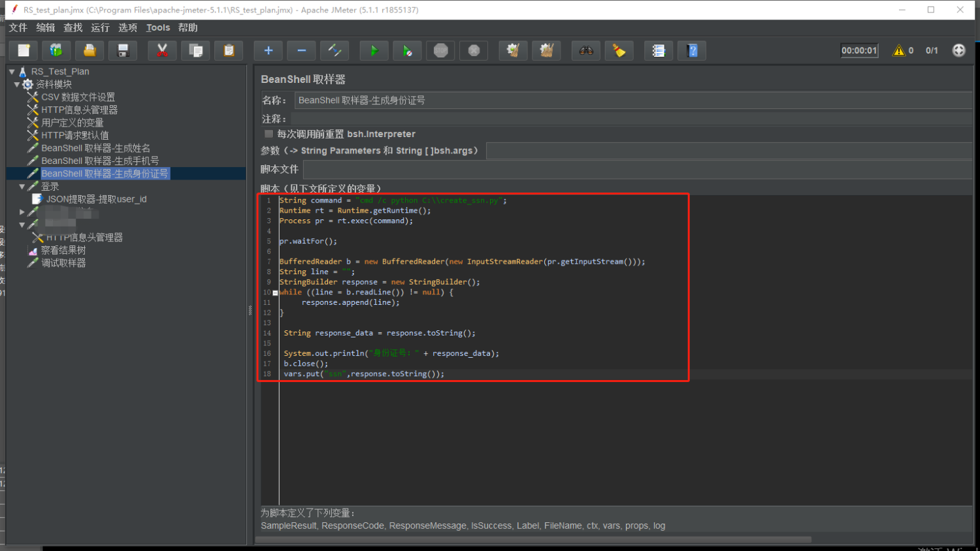
Task: Collapse the RS_Test_Plan root node
Action: point(12,72)
